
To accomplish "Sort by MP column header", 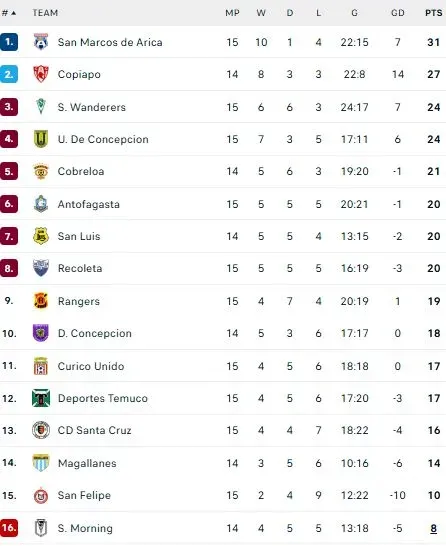I will point(232,13).
